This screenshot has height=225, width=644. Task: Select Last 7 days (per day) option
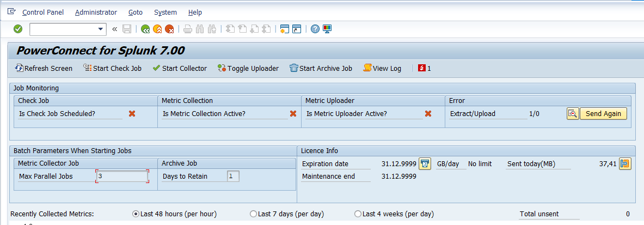[253, 214]
